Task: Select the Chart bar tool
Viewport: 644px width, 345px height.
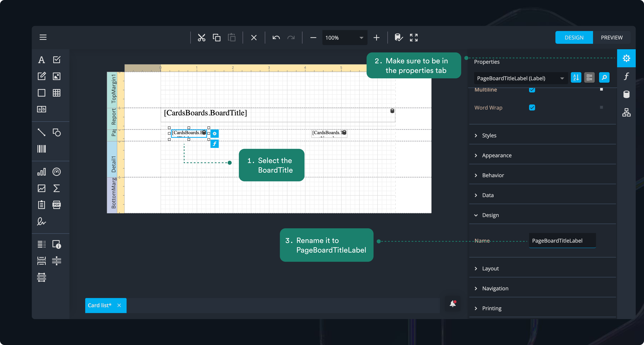Action: point(41,172)
